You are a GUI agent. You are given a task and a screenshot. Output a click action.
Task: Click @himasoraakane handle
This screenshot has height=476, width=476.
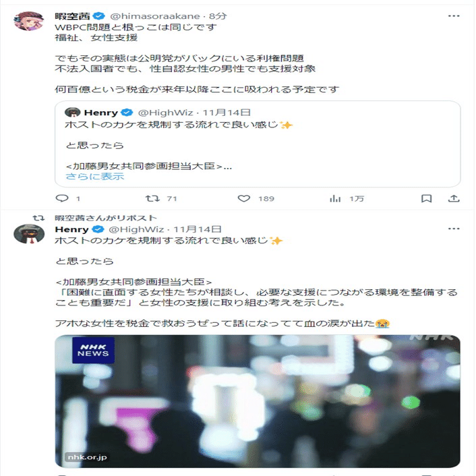click(155, 16)
